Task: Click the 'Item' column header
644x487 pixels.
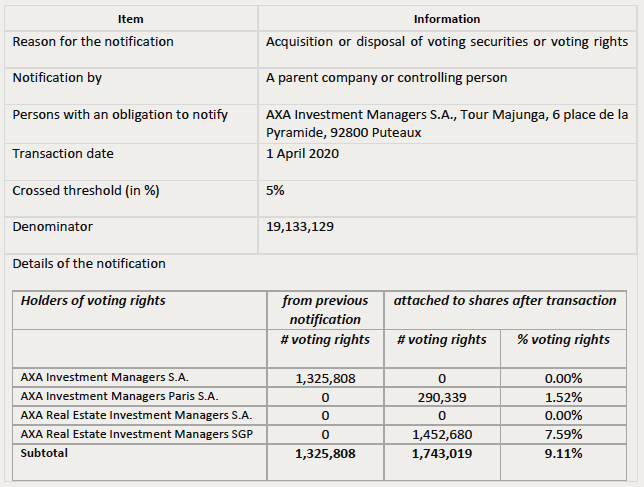Action: coord(131,19)
